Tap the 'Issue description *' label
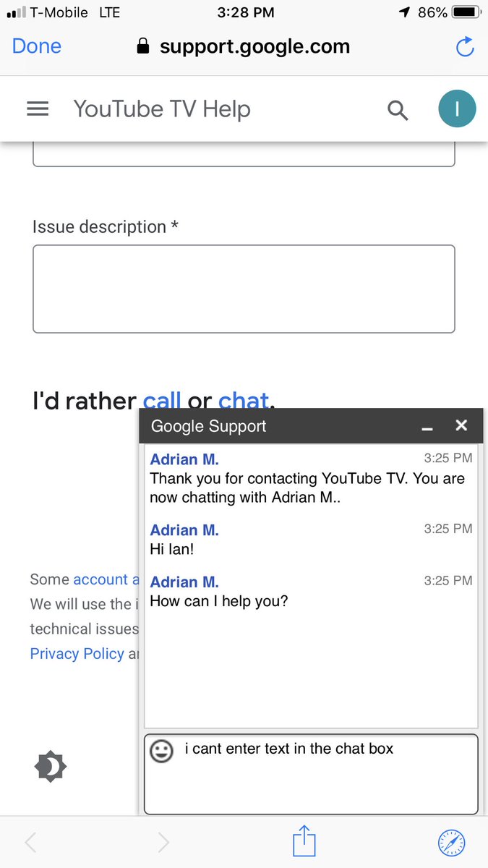Image resolution: width=488 pixels, height=868 pixels. click(x=106, y=226)
